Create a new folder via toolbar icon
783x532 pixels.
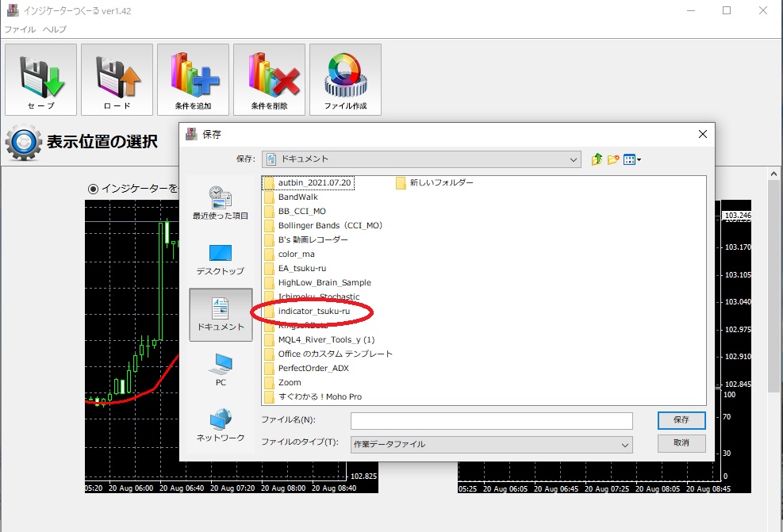pyautogui.click(x=613, y=159)
